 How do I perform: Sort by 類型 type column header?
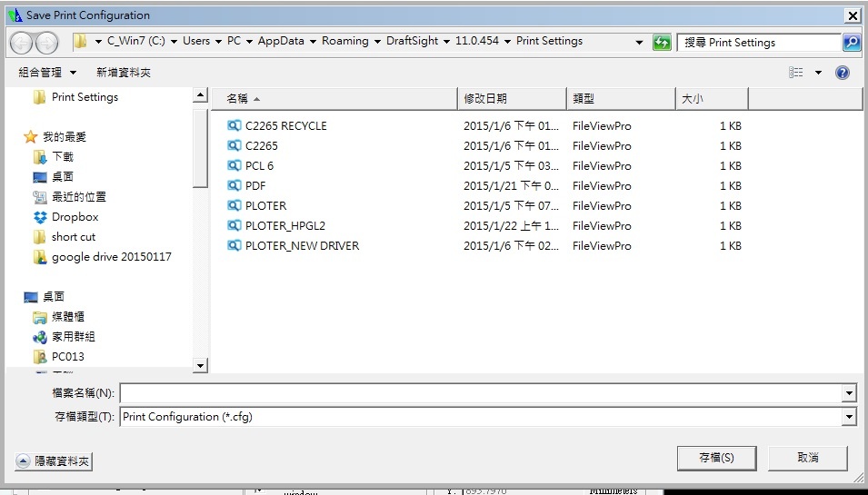[x=621, y=98]
